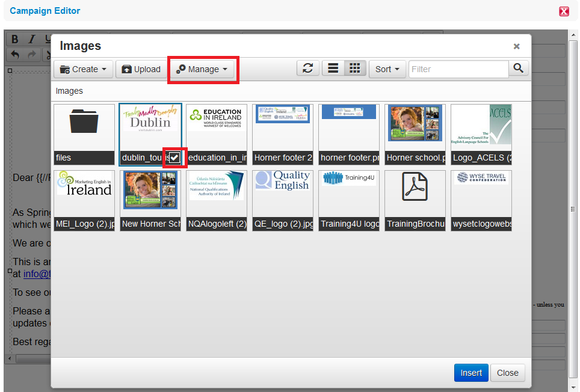Image resolution: width=580 pixels, height=392 pixels.
Task: Click redo arrow in Campaign Editor toolbar
Action: pyautogui.click(x=32, y=55)
